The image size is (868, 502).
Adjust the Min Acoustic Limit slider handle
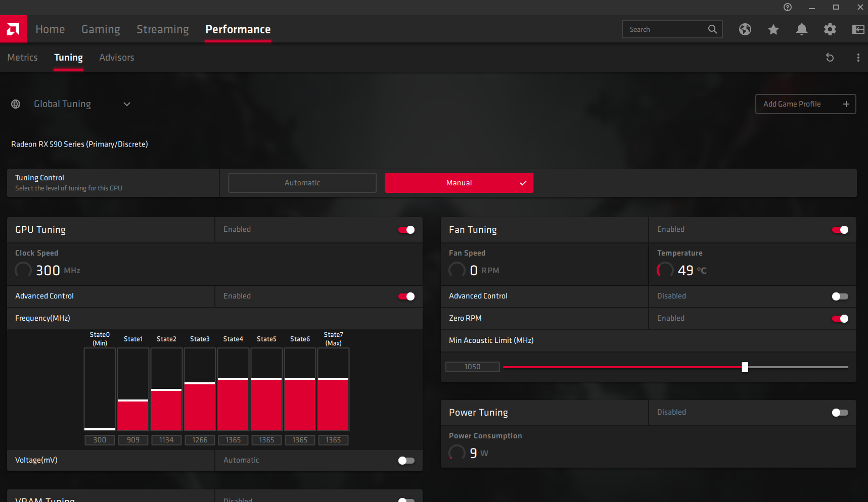745,367
